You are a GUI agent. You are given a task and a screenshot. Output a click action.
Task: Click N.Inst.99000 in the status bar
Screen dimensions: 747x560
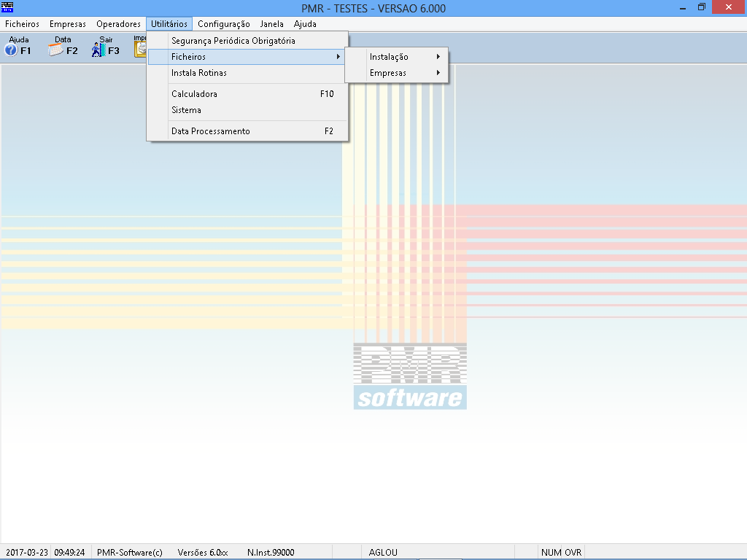click(x=271, y=553)
